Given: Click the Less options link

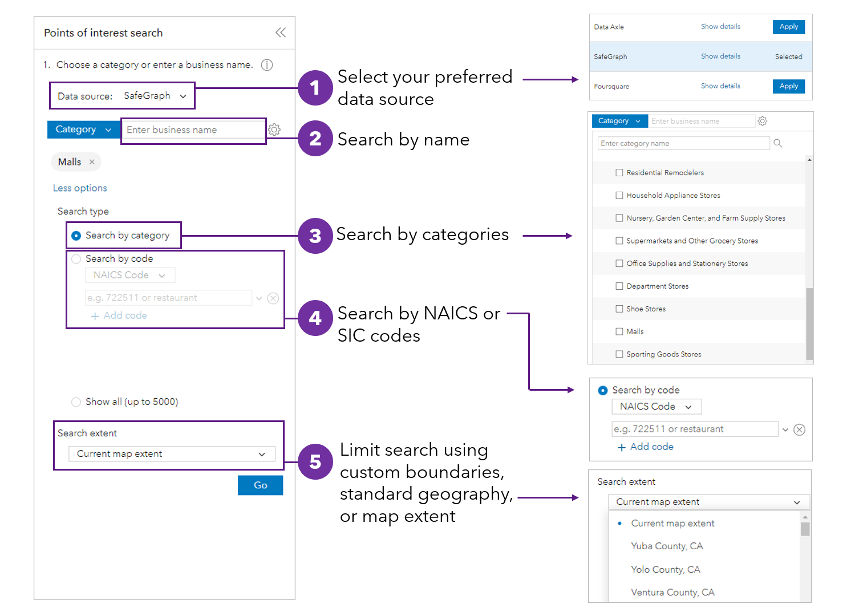Looking at the screenshot, I should (x=80, y=188).
